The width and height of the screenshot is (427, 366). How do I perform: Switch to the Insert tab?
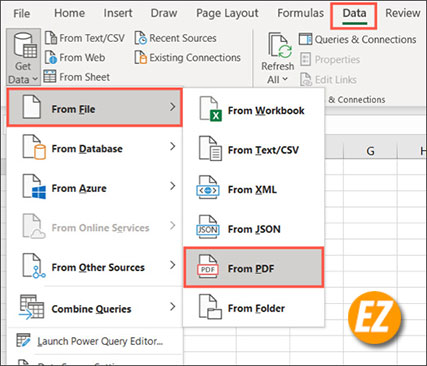(118, 13)
